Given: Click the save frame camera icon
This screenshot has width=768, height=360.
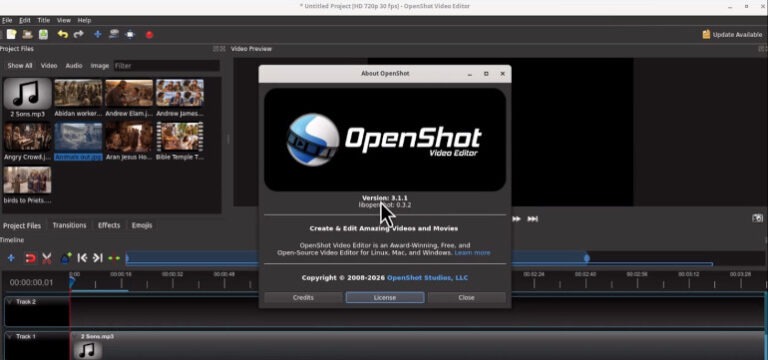Looking at the screenshot, I should pyautogui.click(x=757, y=218).
